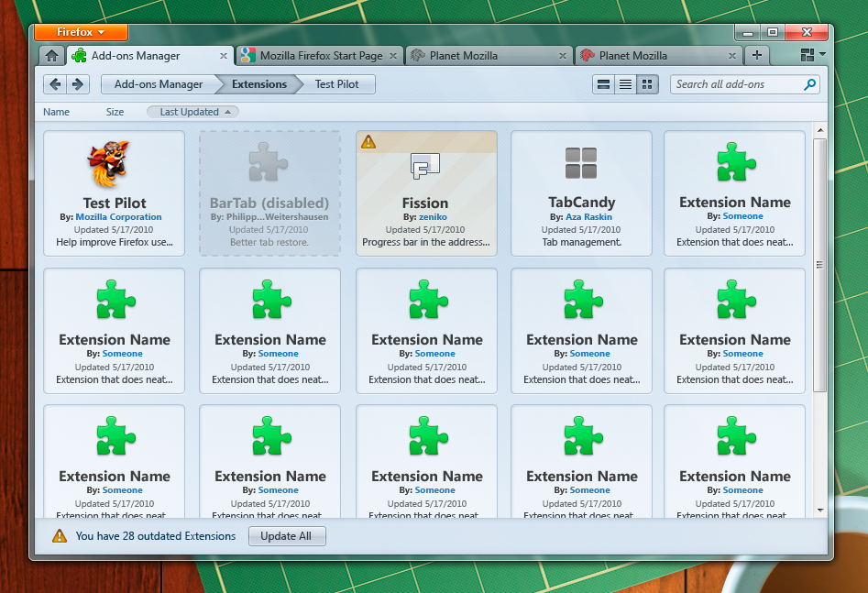
Task: Click 'Tab management.' description
Action: [581, 242]
